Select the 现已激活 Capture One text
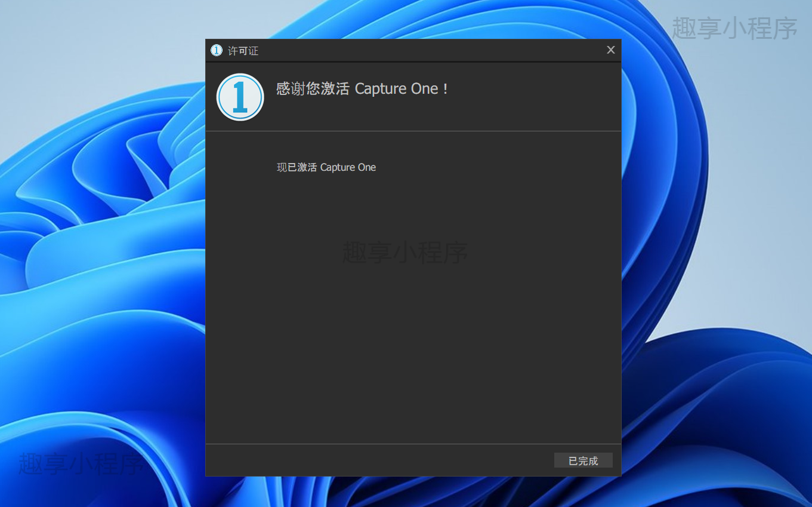The width and height of the screenshot is (812, 507). click(x=326, y=167)
